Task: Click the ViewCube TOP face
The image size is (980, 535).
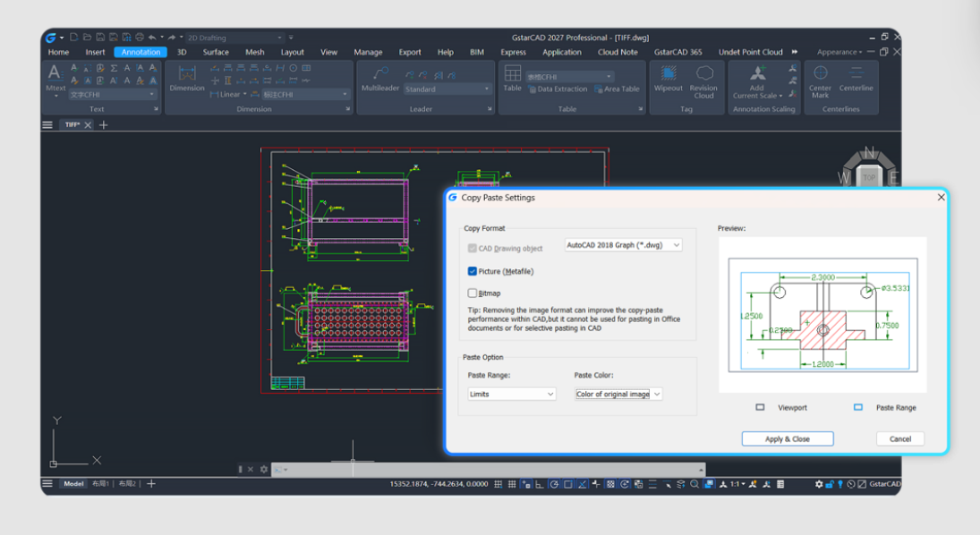Action: [x=869, y=177]
